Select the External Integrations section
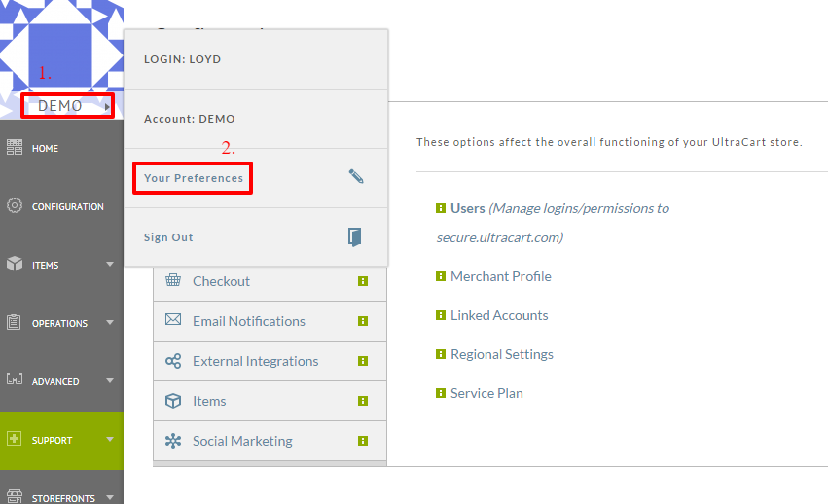828x504 pixels. click(270, 361)
